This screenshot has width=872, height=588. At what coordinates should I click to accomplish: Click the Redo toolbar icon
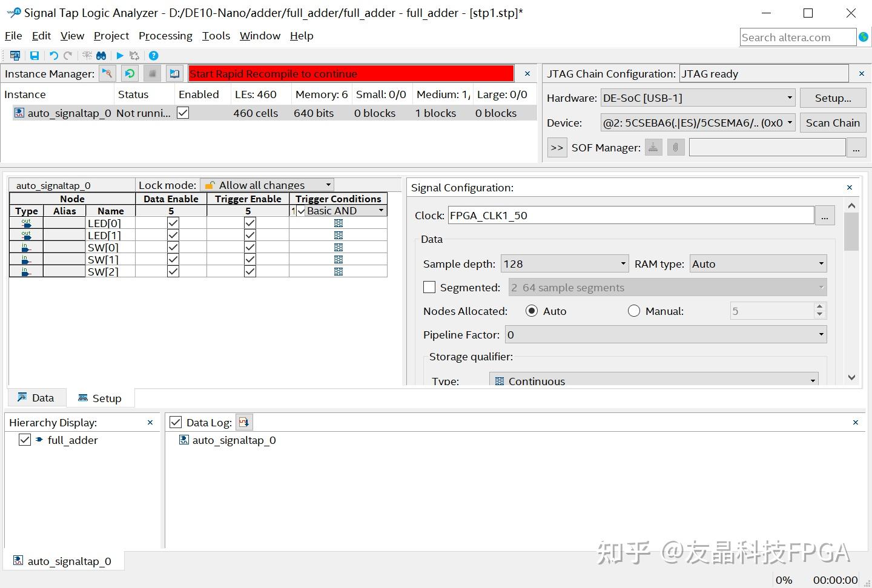point(68,55)
